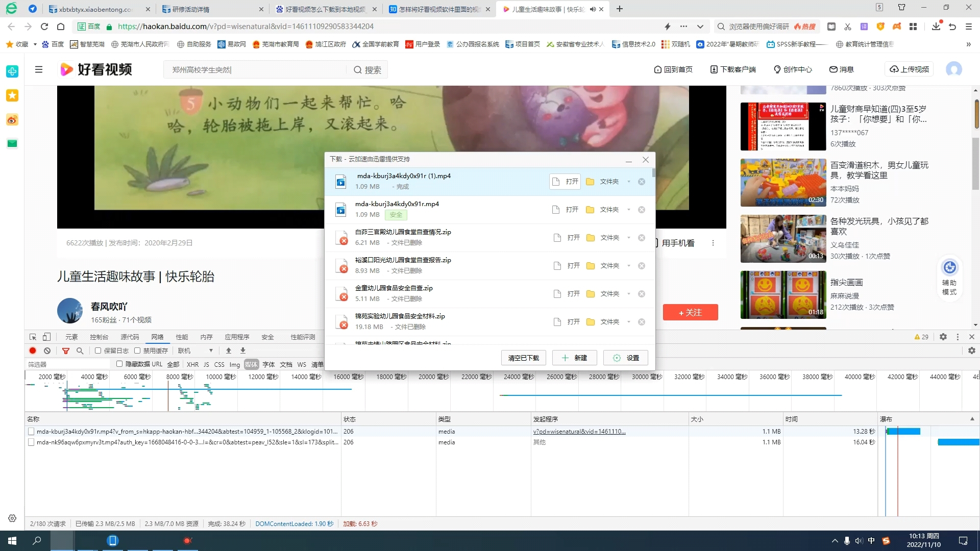Click the purple translate icon in browser toolbar
The width and height of the screenshot is (980, 551).
click(x=864, y=27)
